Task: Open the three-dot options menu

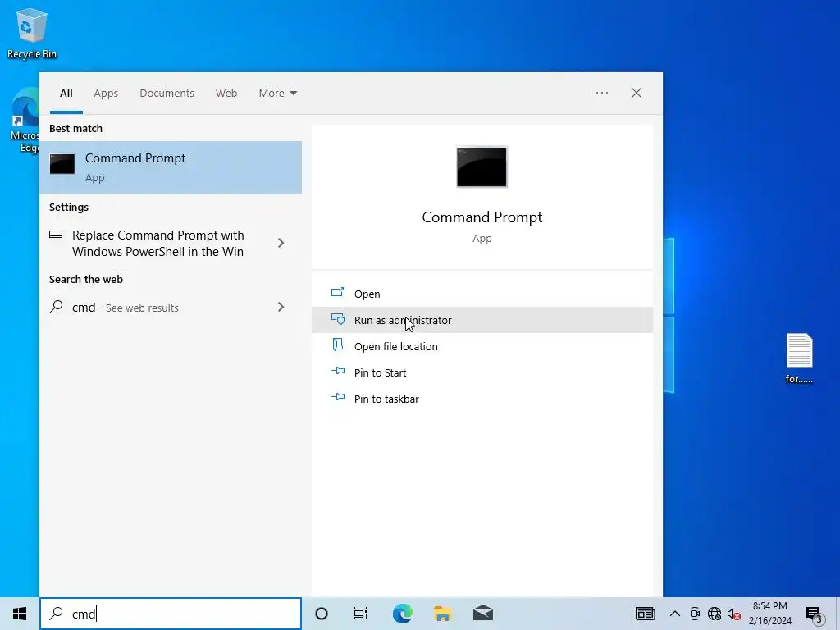Action: (601, 93)
